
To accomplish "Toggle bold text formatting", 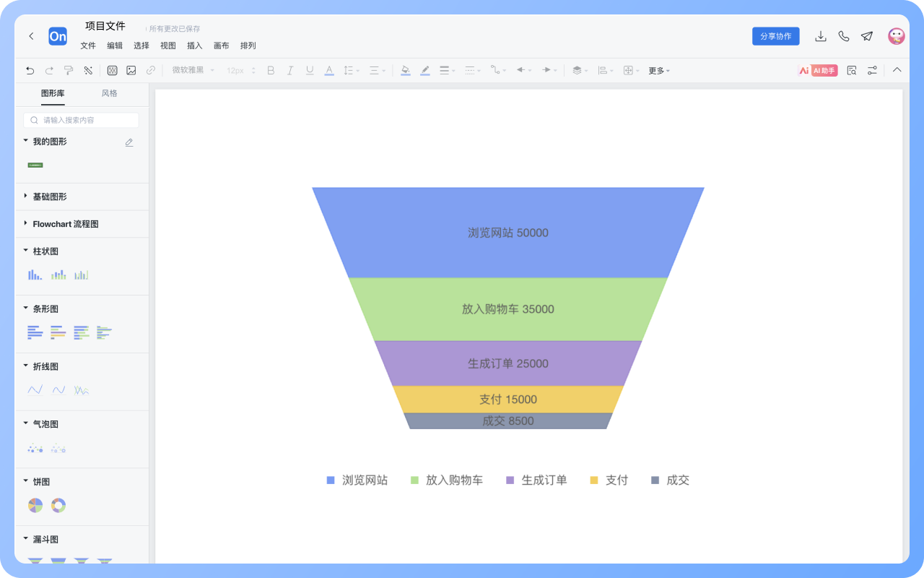I will tap(271, 70).
